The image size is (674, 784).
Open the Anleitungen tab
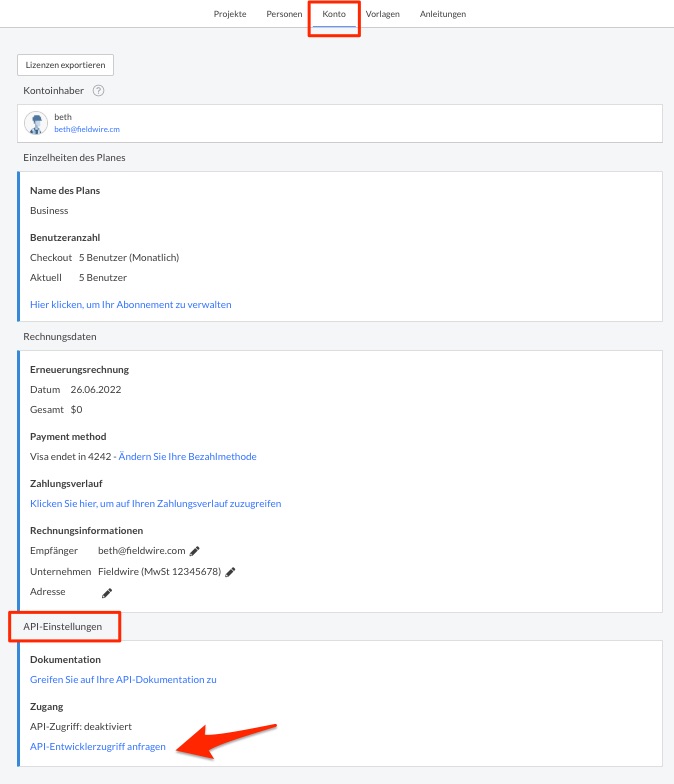(443, 14)
